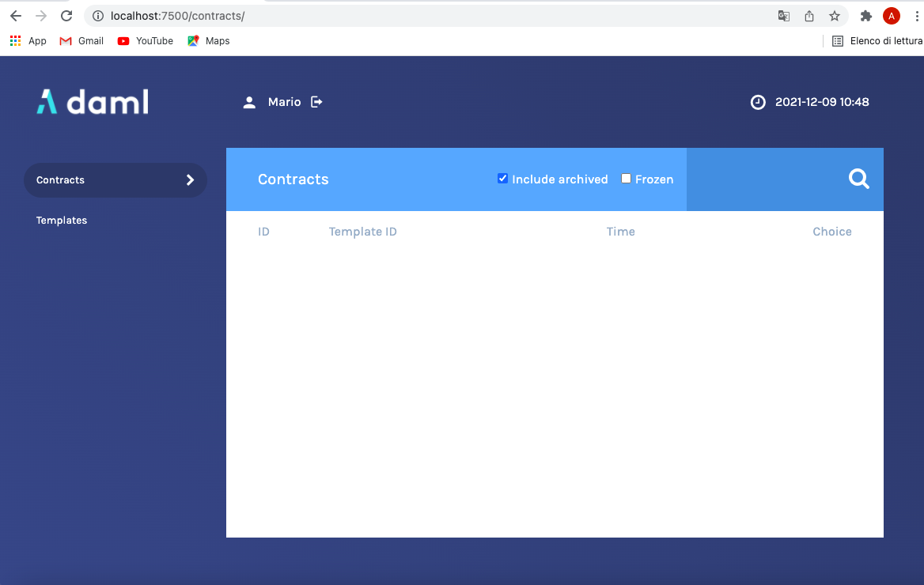Click the translate page icon
Image resolution: width=924 pixels, height=585 pixels.
783,16
